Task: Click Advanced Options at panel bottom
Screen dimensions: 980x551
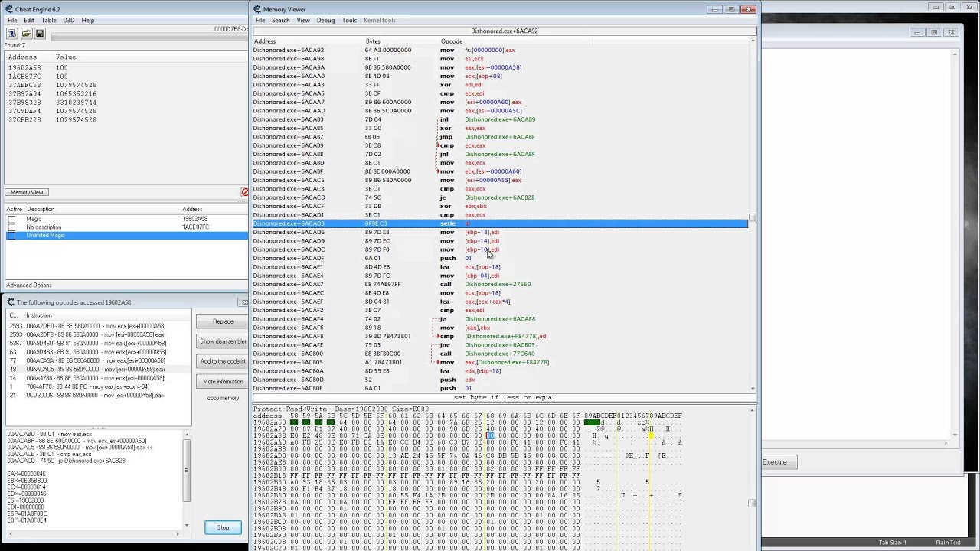Action: click(29, 285)
